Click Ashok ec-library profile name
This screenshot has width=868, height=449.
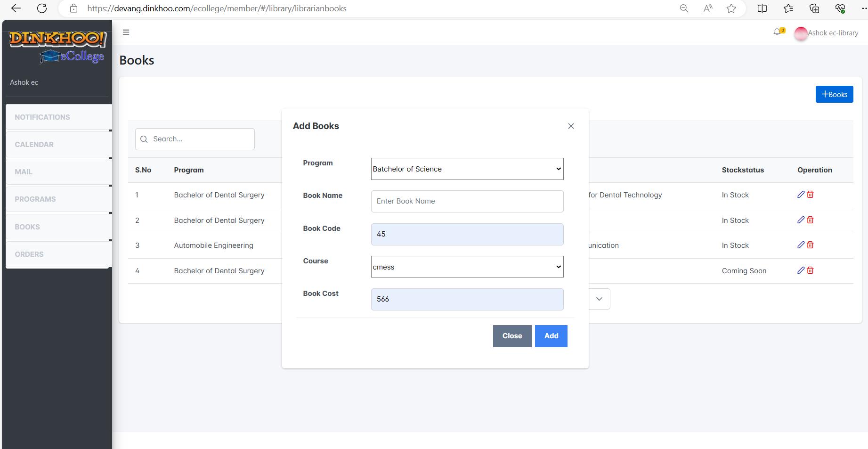833,33
